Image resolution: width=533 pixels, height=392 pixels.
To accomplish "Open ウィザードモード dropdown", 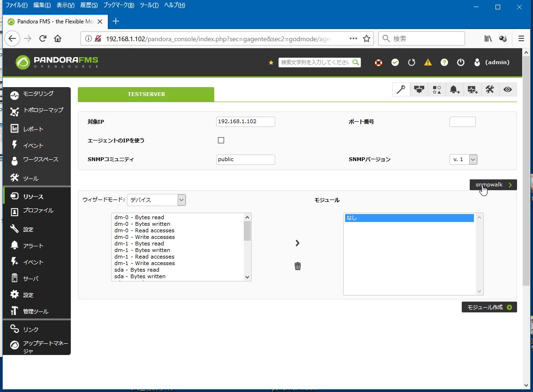I will coord(157,200).
